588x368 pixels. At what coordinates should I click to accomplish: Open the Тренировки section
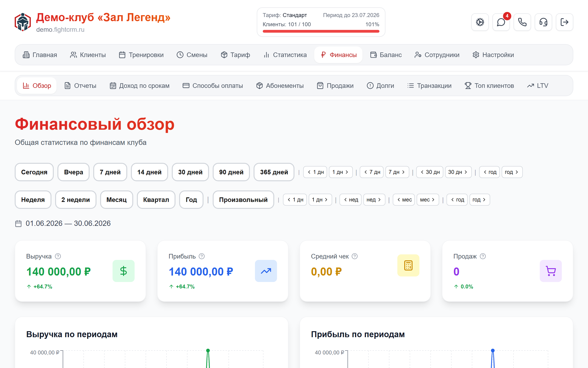pos(141,55)
